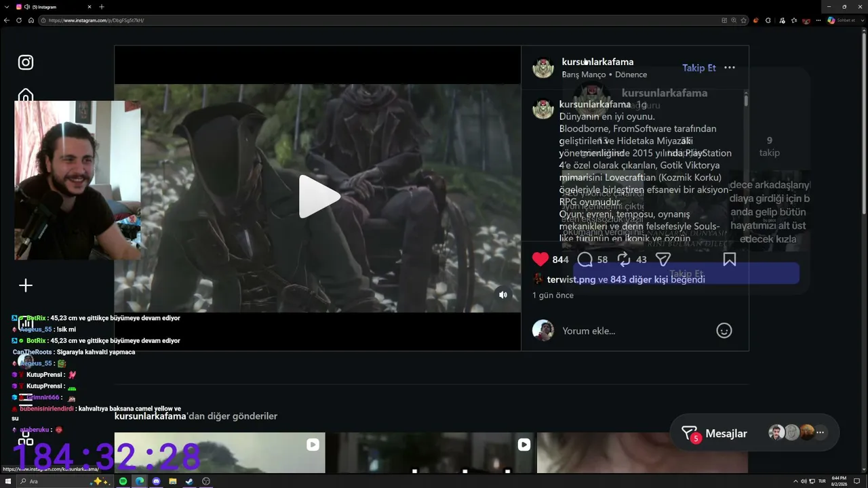Open comments via the speech bubble icon
This screenshot has width=868, height=488.
pos(585,260)
